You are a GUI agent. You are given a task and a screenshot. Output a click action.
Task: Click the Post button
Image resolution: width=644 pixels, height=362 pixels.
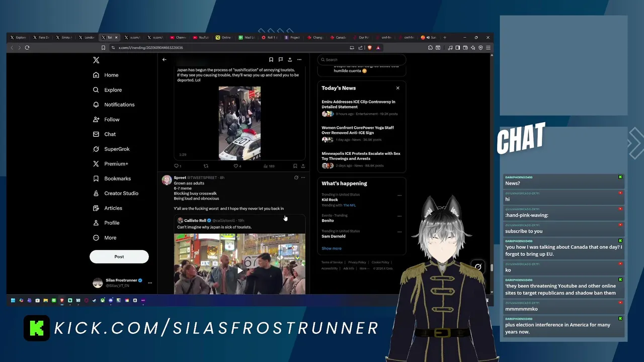(x=119, y=257)
